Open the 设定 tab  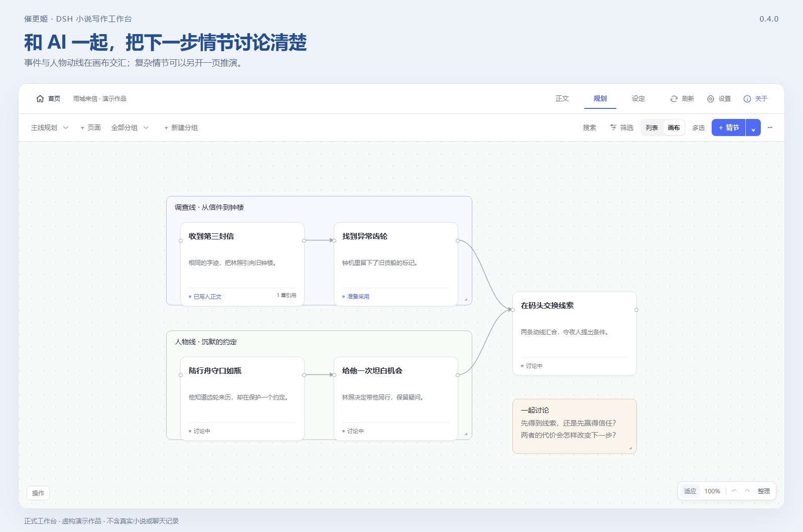(638, 99)
